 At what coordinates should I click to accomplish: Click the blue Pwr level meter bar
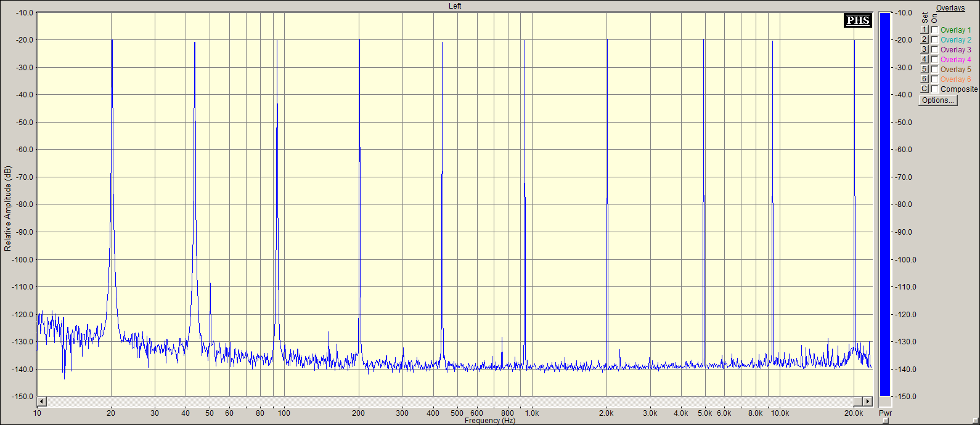pos(884,204)
